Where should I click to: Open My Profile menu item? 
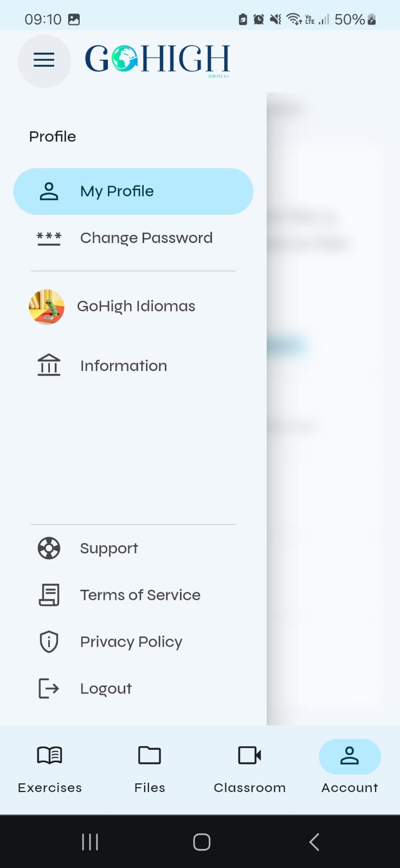(x=133, y=192)
